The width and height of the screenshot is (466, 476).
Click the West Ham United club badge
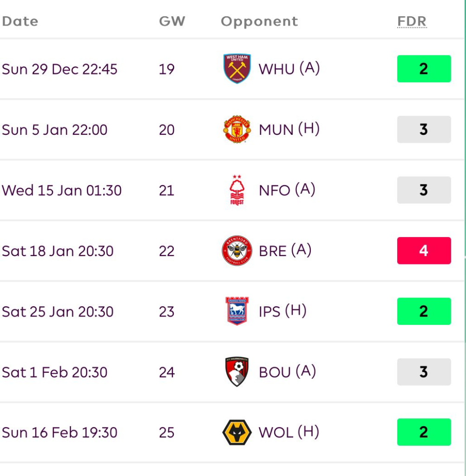pyautogui.click(x=237, y=69)
